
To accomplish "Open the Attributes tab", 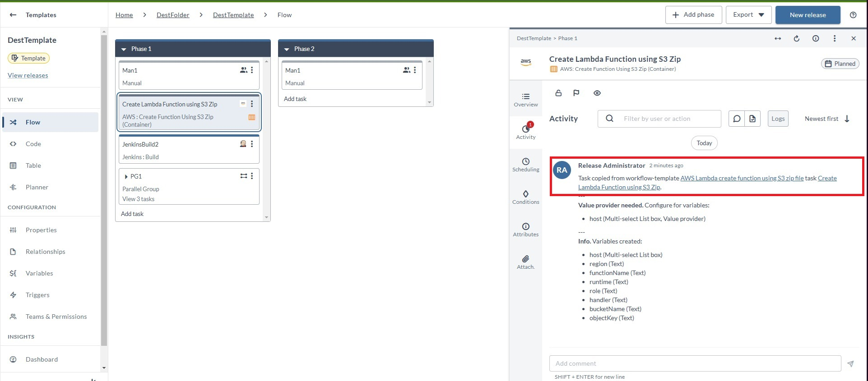I will point(526,230).
